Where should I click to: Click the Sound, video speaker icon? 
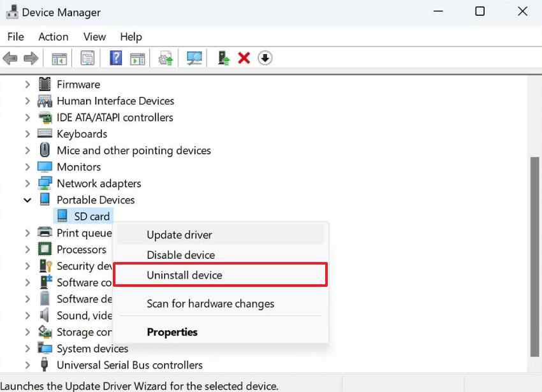point(44,315)
